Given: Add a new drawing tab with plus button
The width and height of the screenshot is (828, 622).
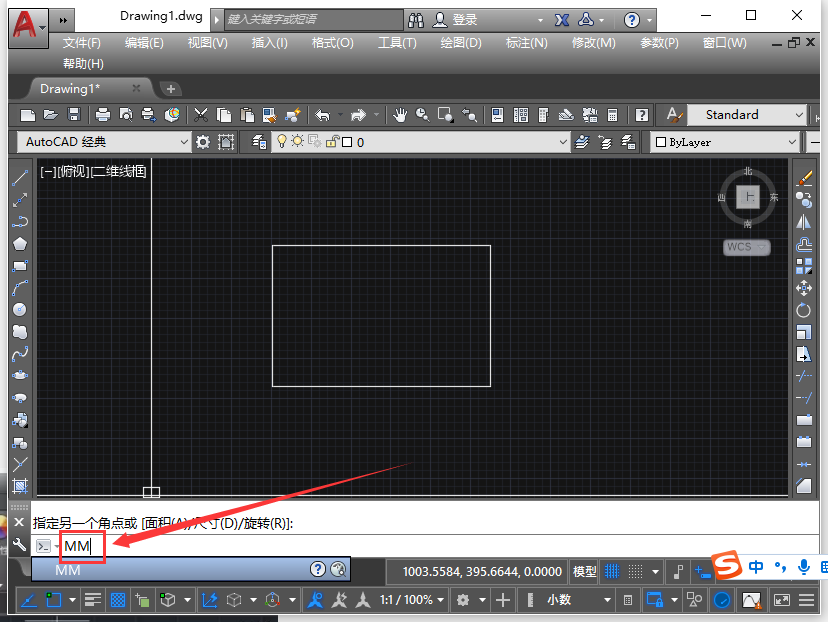Looking at the screenshot, I should [171, 89].
